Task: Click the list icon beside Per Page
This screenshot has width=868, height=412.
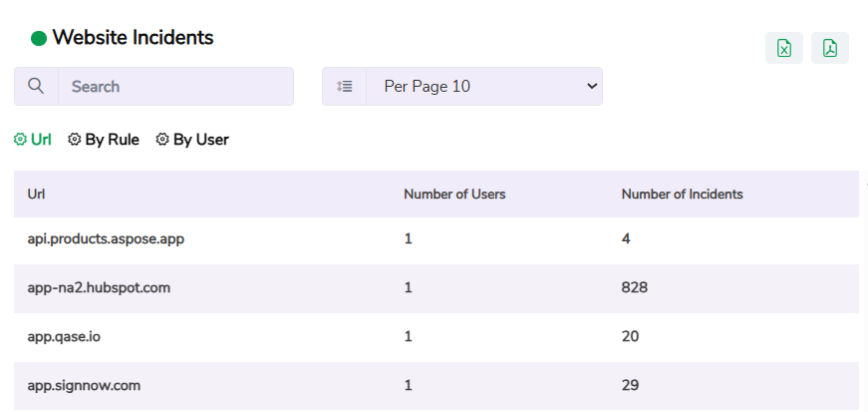Action: click(345, 87)
